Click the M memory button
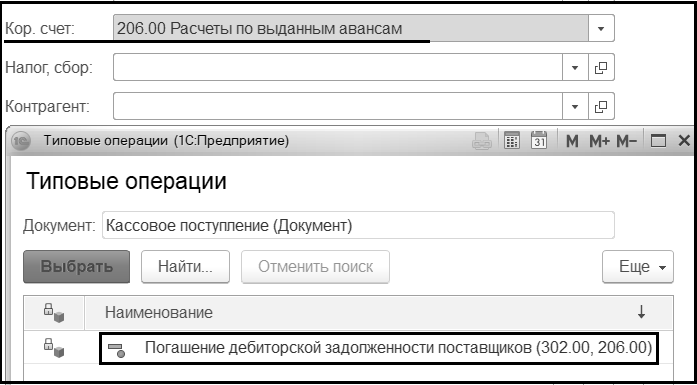697x385 pixels. click(x=573, y=141)
